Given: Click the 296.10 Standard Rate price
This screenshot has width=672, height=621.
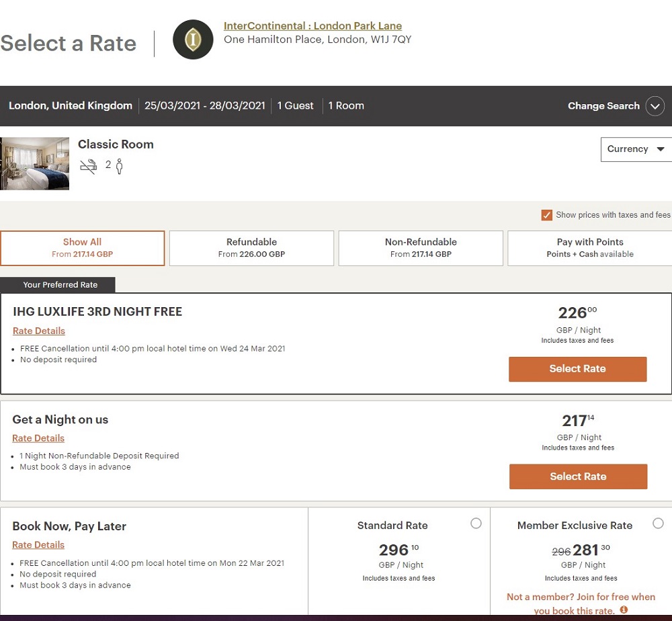Looking at the screenshot, I should 398,550.
